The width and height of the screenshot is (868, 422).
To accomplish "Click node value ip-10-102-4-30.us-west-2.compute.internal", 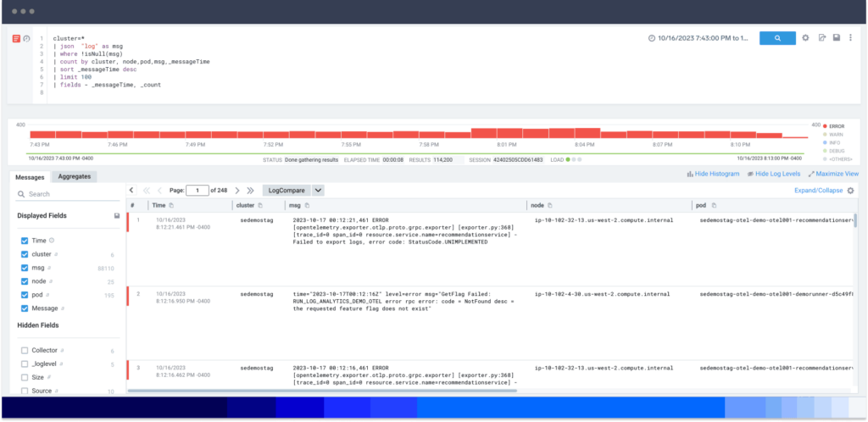I will tap(603, 294).
